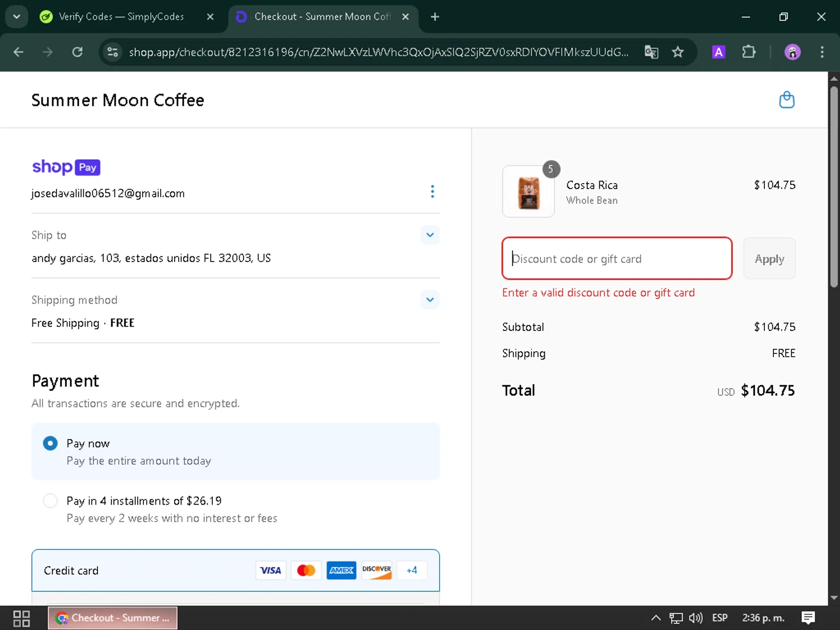Open browser extensions puzzle icon
Screen dimensions: 840x630
point(749,52)
